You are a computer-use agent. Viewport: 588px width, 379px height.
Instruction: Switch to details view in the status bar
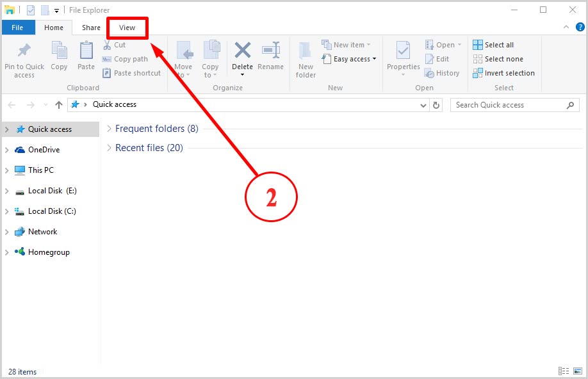pyautogui.click(x=564, y=371)
